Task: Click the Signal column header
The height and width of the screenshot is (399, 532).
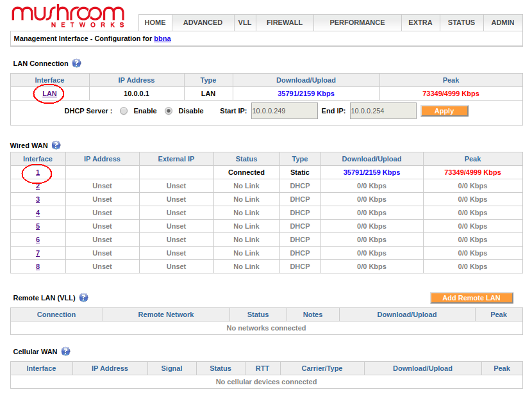Action: (172, 368)
